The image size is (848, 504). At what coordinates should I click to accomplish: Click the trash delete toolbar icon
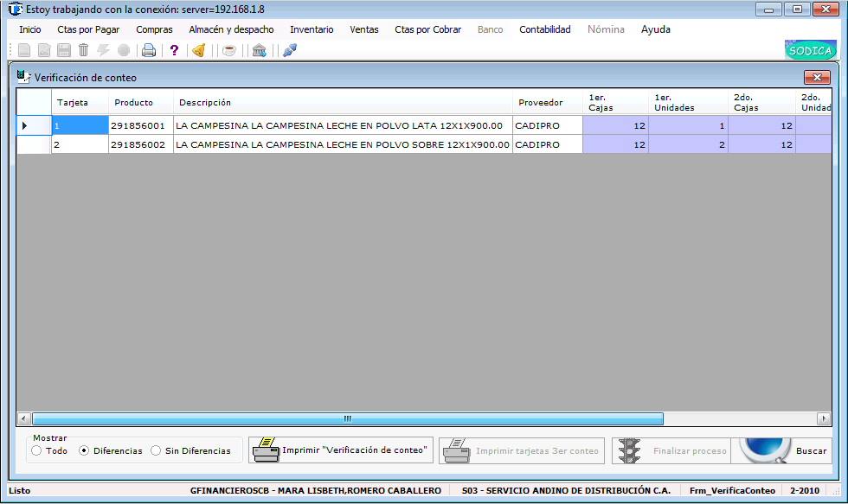(x=83, y=50)
